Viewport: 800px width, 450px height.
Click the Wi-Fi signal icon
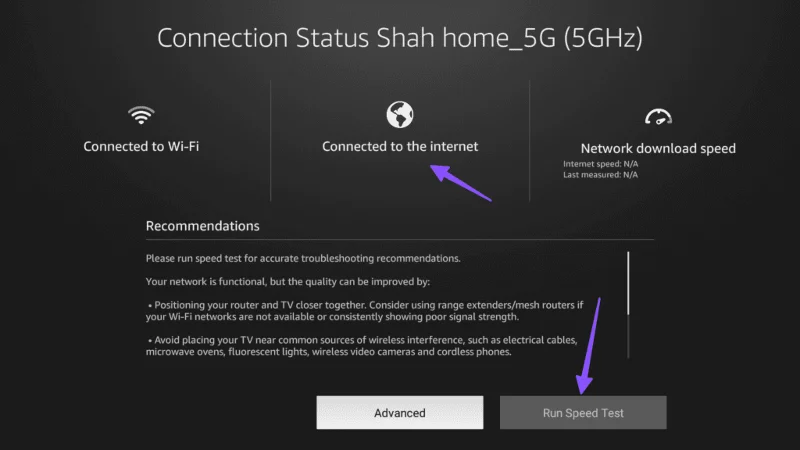(x=141, y=115)
